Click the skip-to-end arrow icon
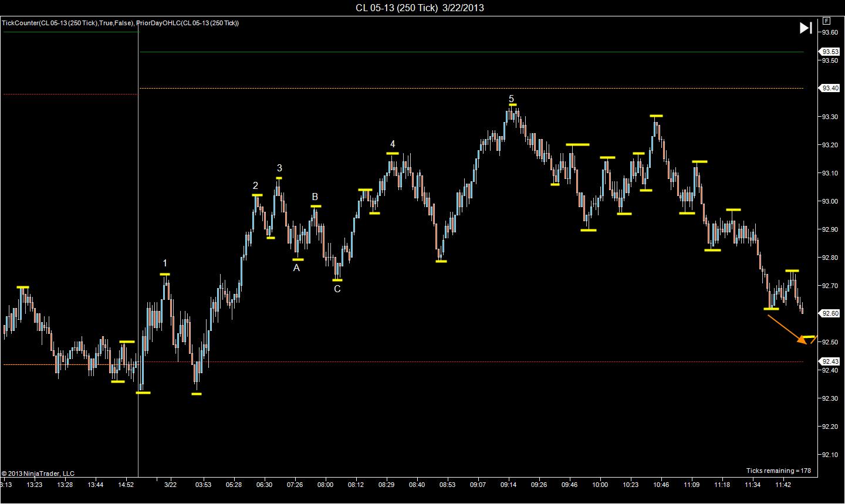The width and height of the screenshot is (845, 504). (x=806, y=28)
